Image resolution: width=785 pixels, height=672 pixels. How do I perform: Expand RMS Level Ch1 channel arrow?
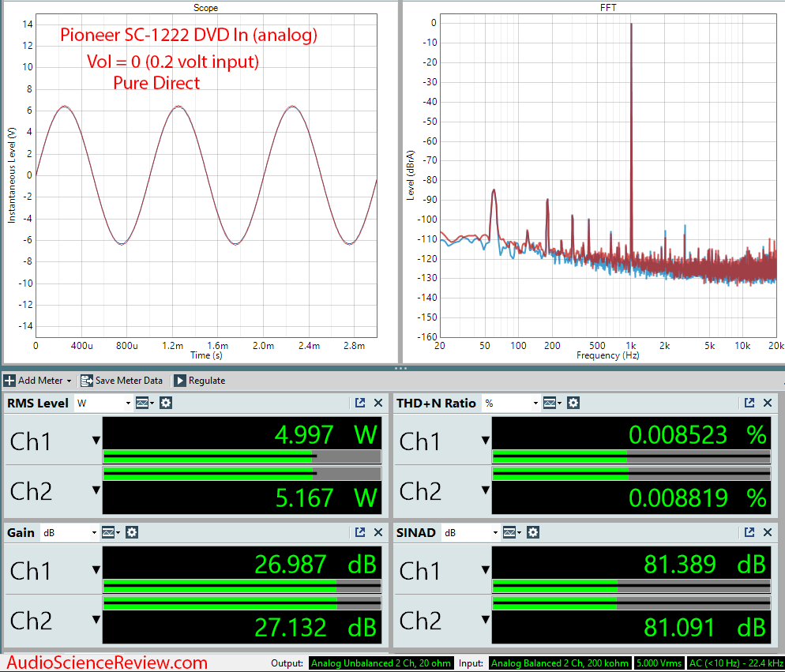point(96,441)
